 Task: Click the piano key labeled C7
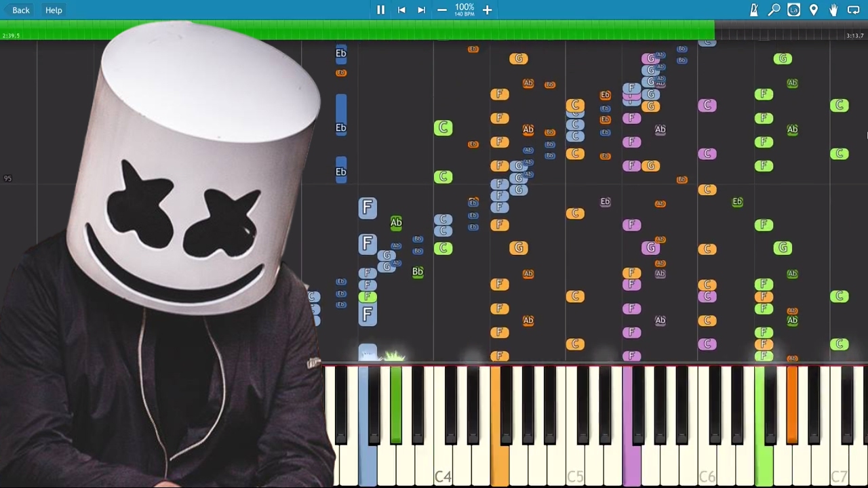[839, 468]
